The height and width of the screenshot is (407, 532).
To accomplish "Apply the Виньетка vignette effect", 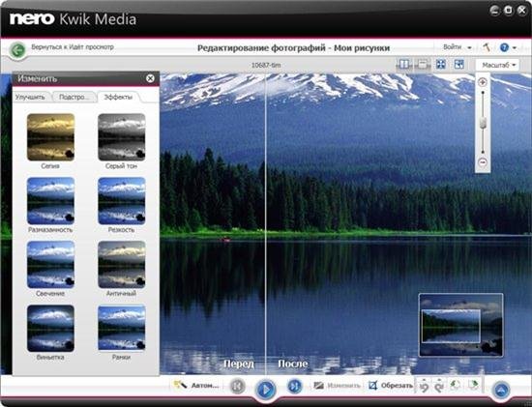I will 50,329.
